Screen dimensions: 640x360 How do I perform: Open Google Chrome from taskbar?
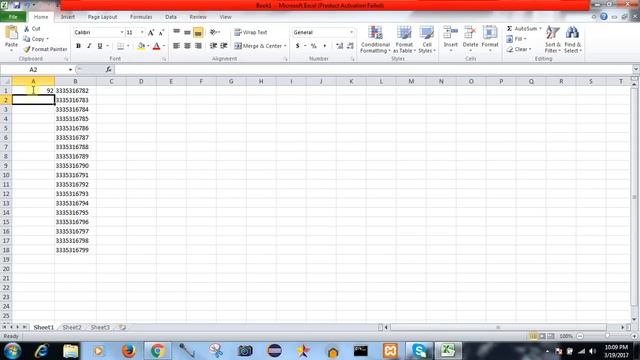tap(158, 351)
